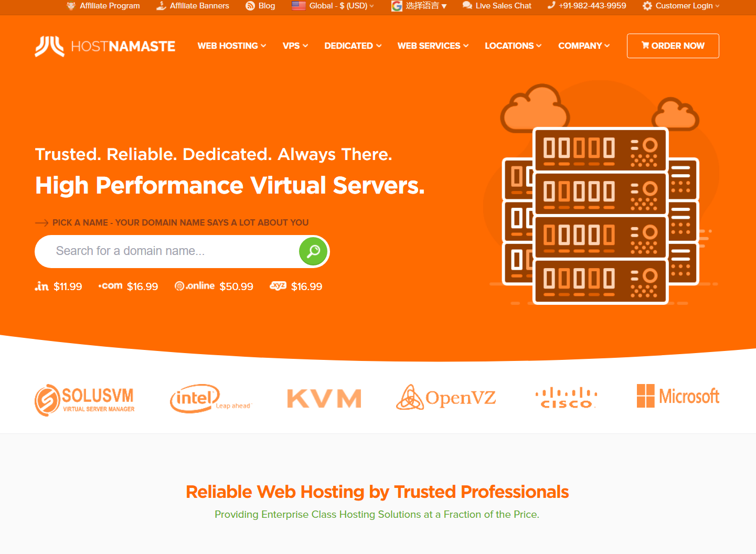
Task: Start a Live Sales Chat
Action: click(497, 6)
